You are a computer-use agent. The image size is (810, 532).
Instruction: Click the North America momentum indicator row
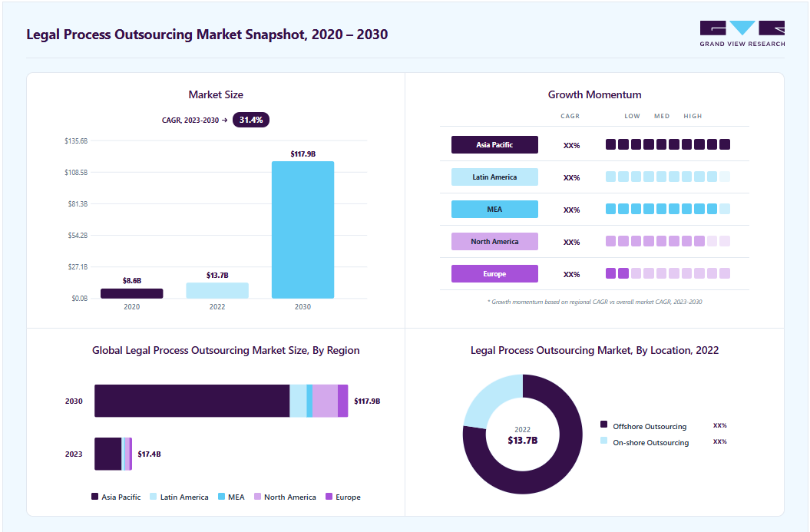point(668,241)
